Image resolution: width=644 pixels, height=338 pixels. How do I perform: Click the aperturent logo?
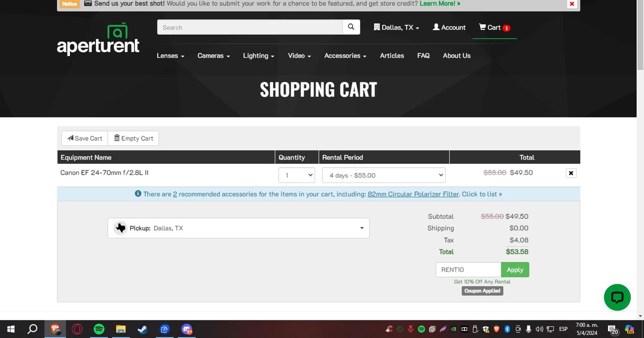click(x=98, y=39)
